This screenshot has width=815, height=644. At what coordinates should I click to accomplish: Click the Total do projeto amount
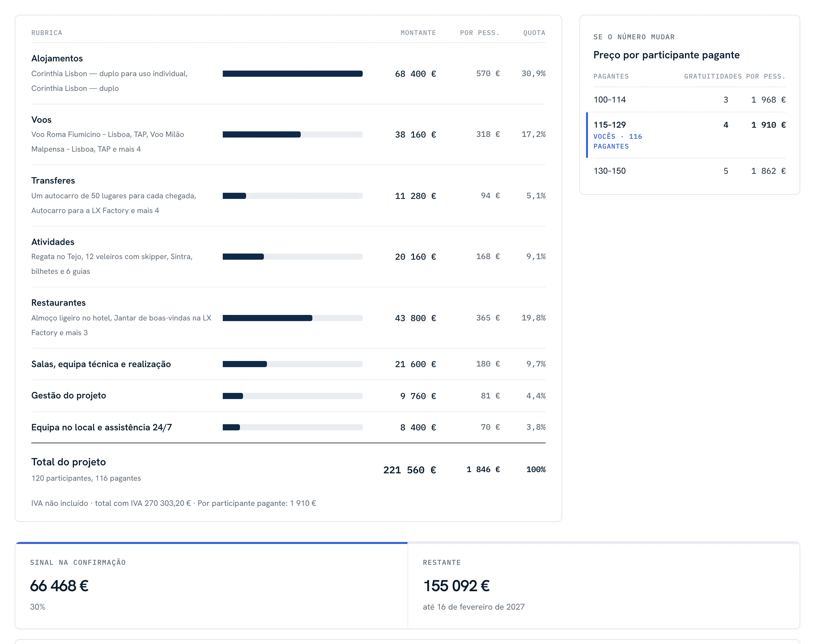[409, 470]
